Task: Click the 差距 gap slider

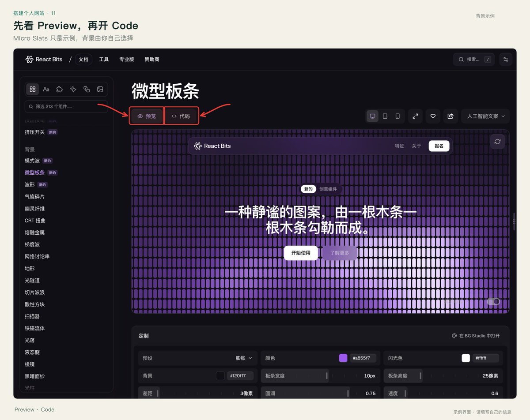Action: pyautogui.click(x=197, y=393)
